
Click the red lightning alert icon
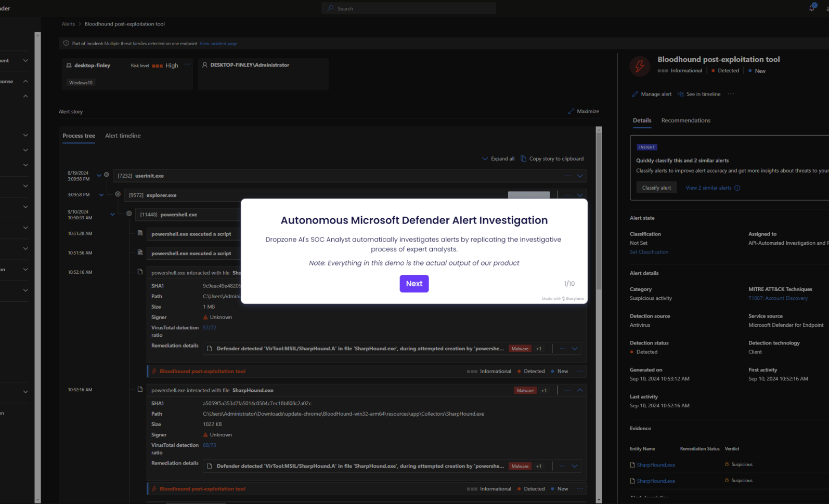pyautogui.click(x=640, y=66)
